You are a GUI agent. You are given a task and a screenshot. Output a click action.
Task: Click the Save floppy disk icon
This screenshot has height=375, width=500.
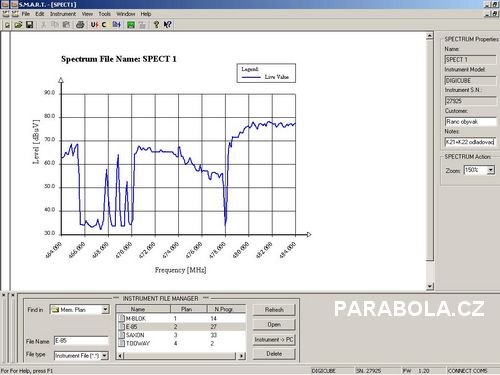coord(29,25)
